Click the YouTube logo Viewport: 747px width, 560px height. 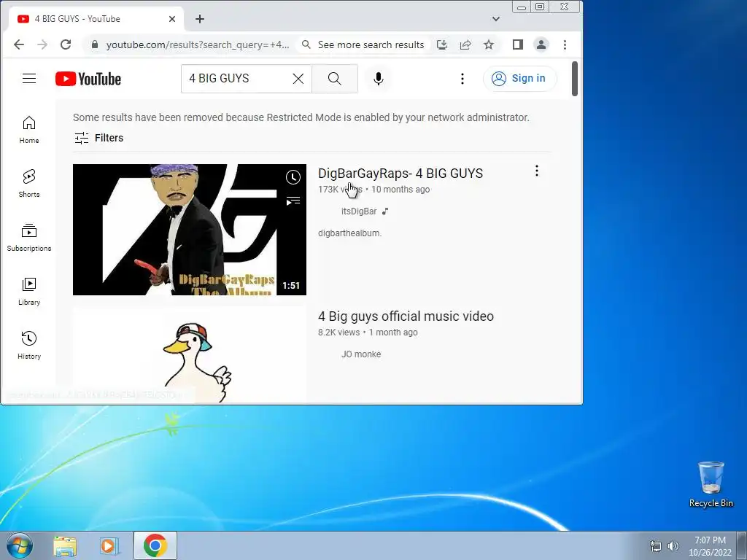point(88,79)
